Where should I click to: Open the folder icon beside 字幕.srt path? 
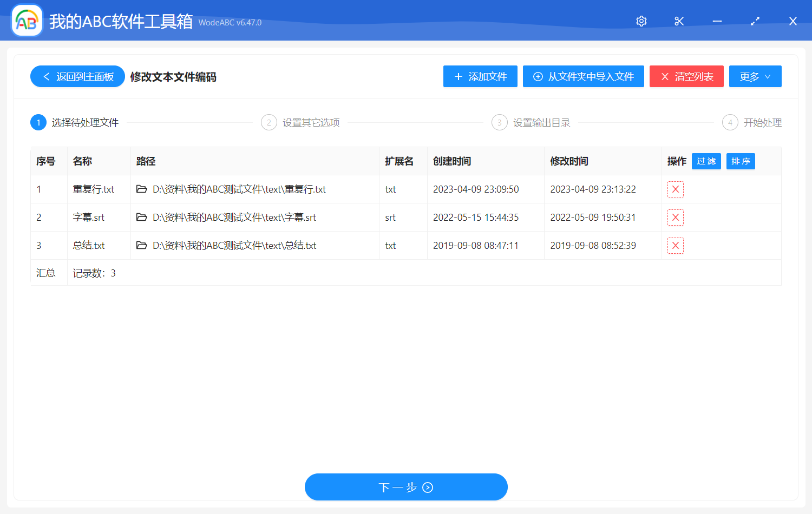click(x=141, y=217)
